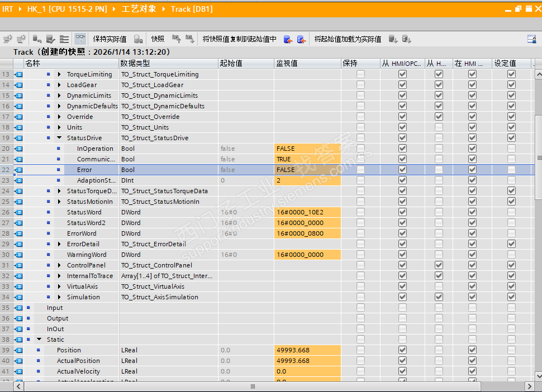This screenshot has height=392, width=542.
Task: Expand the Simulation struct
Action: click(x=59, y=297)
